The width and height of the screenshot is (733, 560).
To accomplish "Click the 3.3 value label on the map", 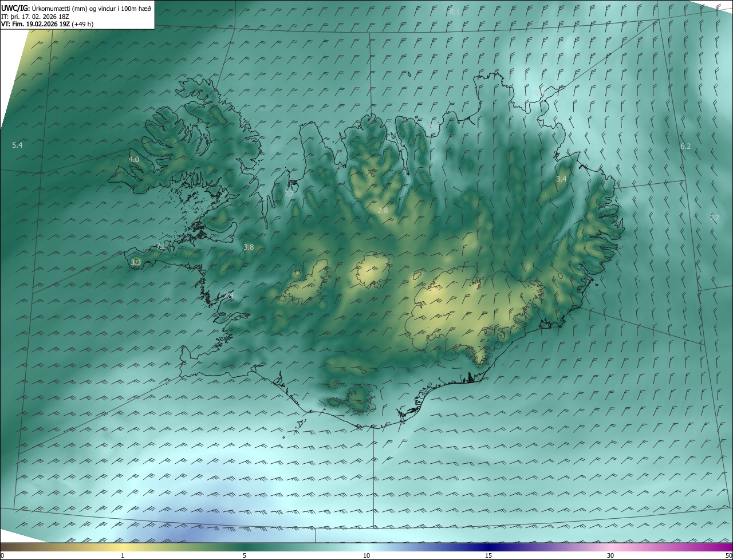I will [x=136, y=263].
